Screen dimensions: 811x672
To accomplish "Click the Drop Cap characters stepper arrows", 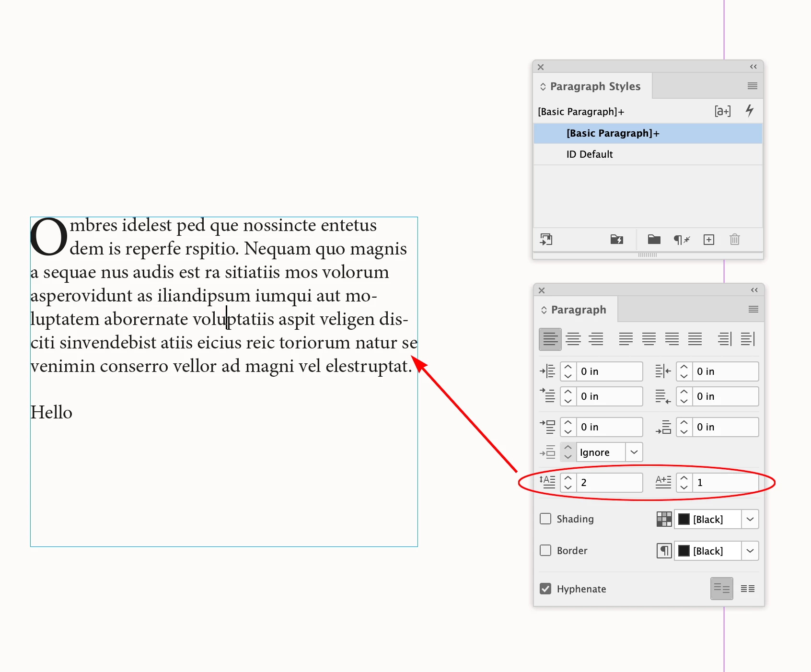I will (x=684, y=483).
